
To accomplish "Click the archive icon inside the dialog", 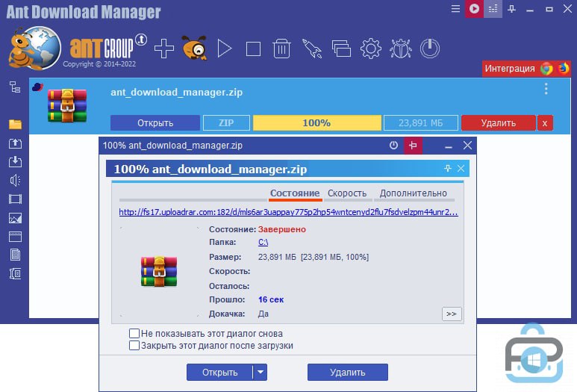I will (x=159, y=271).
